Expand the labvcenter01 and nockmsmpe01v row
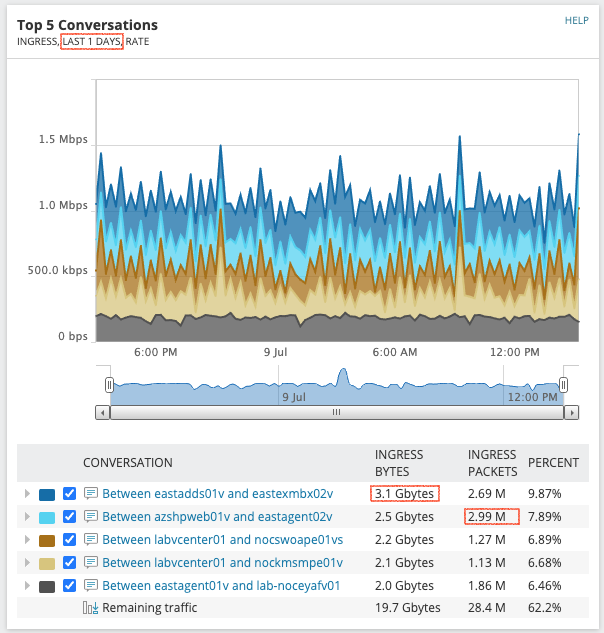The width and height of the screenshot is (604, 633). click(x=27, y=563)
